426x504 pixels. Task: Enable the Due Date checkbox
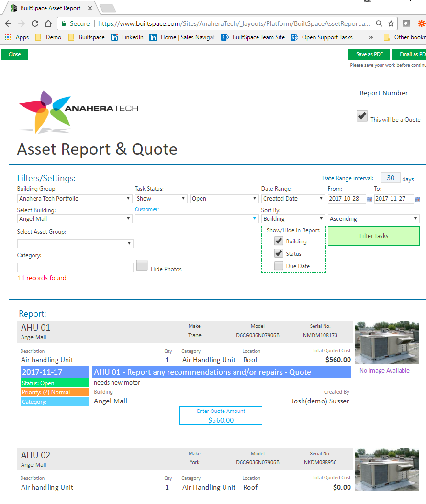[x=279, y=265]
